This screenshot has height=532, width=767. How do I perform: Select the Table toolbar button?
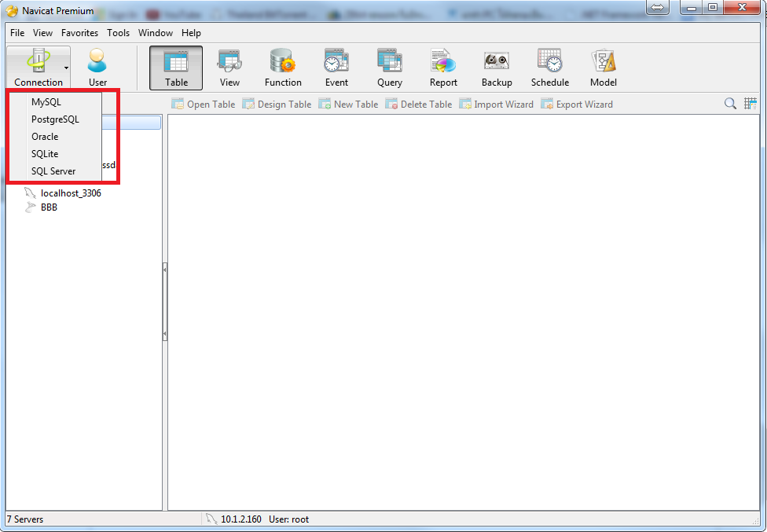176,68
